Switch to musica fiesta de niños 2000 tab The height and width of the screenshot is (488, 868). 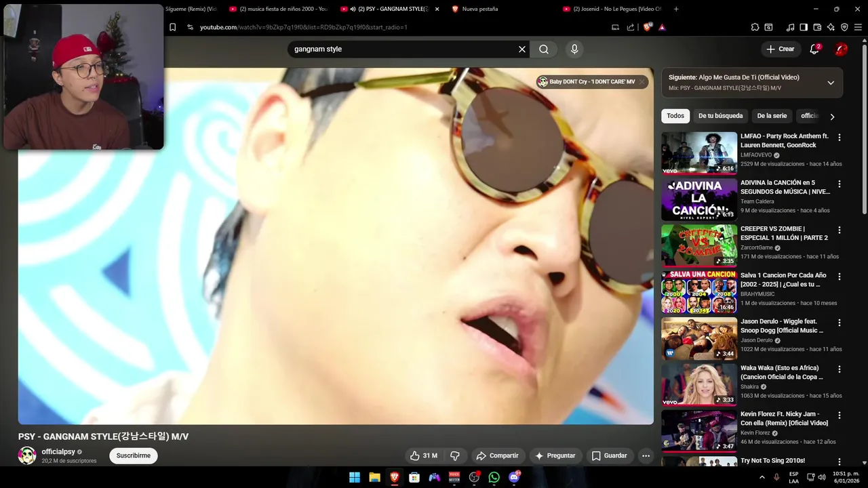pyautogui.click(x=278, y=9)
